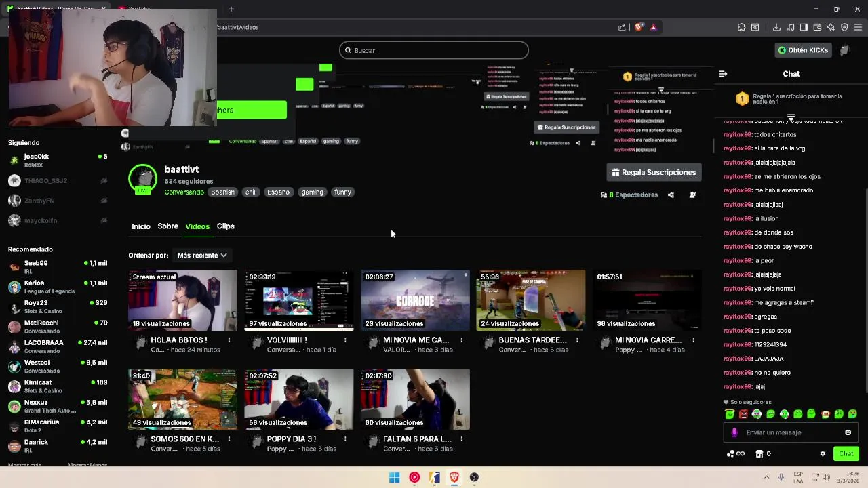
Task: Click the share page icon in address bar
Action: tap(622, 27)
